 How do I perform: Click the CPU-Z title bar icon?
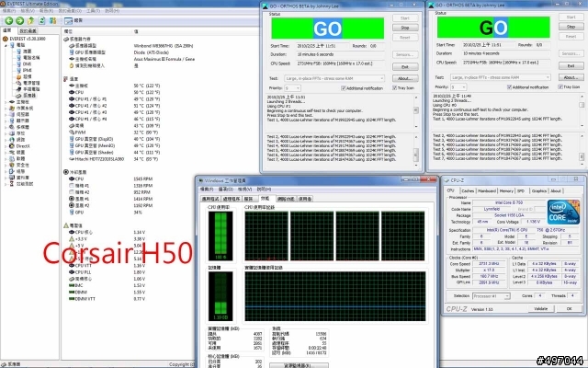(x=447, y=180)
